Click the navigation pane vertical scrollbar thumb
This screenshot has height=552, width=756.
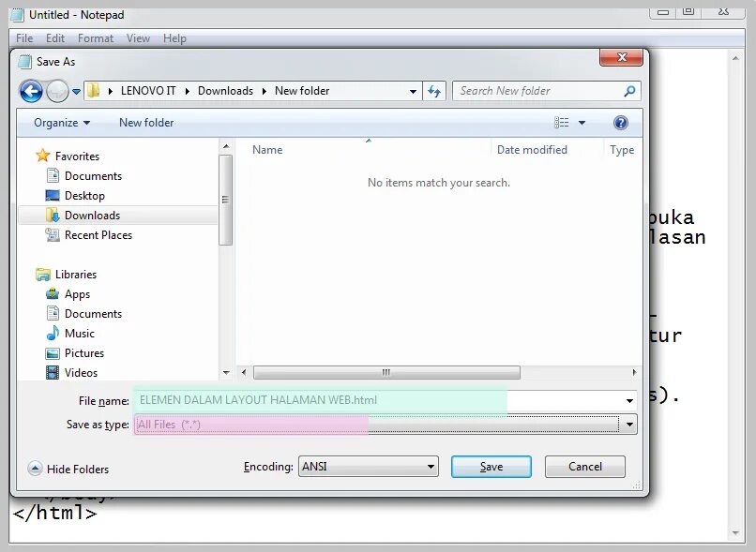(x=226, y=200)
